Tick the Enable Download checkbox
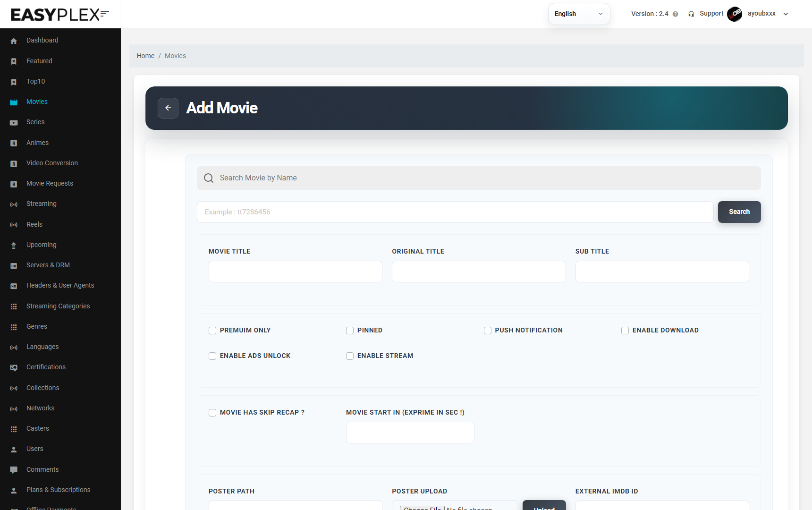 625,331
